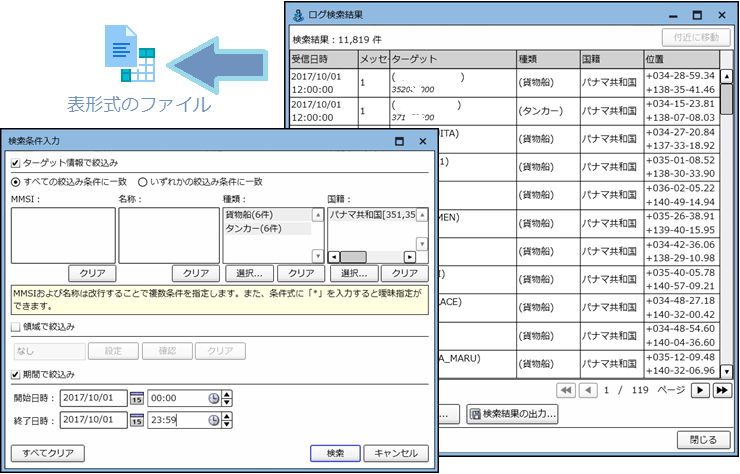Image resolution: width=740 pixels, height=474 pixels.
Task: Click inside MMSI text area
Action: click(x=63, y=236)
